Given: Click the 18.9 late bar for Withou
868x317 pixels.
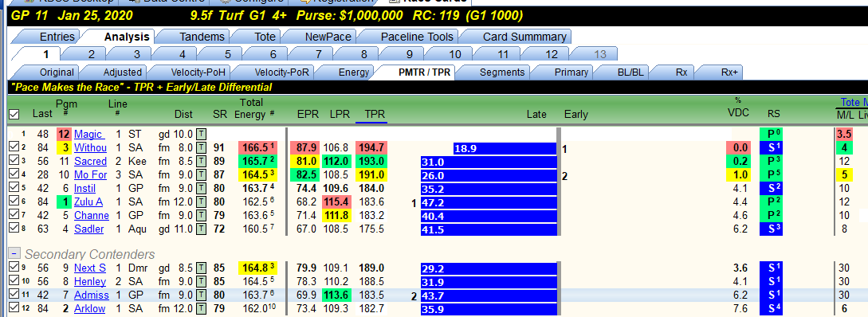Looking at the screenshot, I should [505, 148].
